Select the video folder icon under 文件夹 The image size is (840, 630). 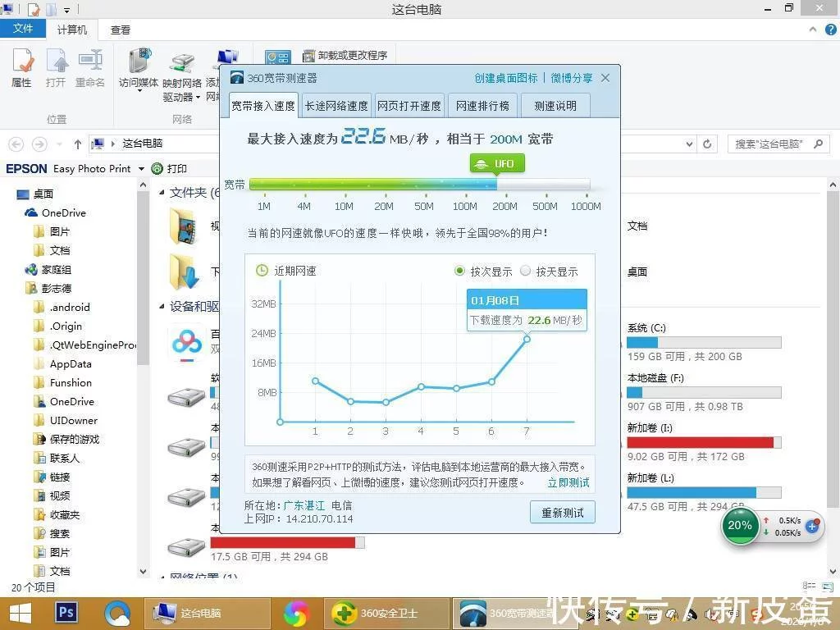coord(184,226)
